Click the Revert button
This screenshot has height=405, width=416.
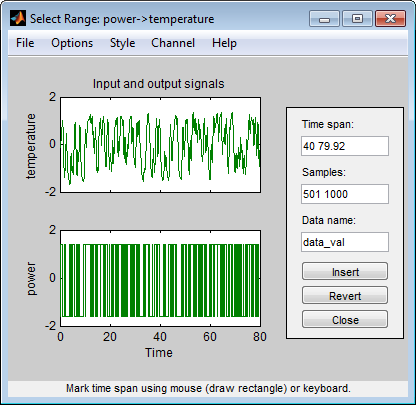[345, 295]
